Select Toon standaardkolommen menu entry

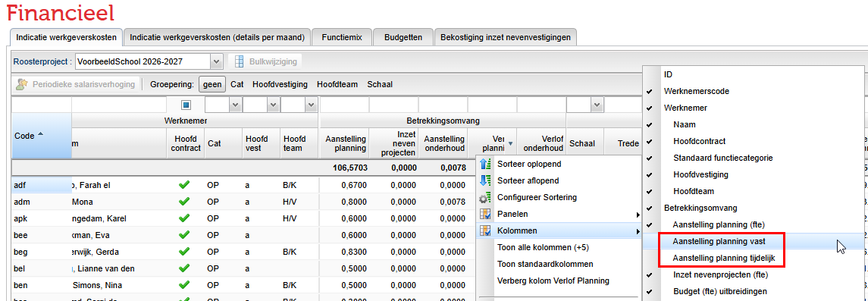coord(545,264)
